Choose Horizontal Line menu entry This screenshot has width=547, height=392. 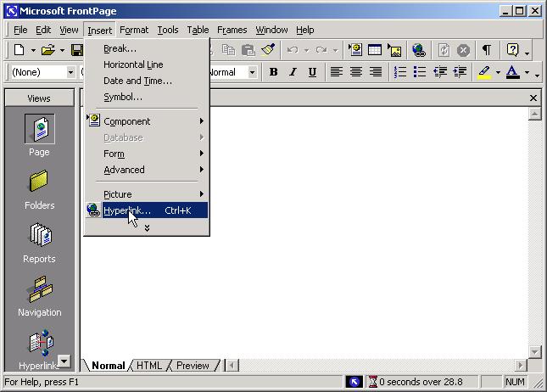(147, 64)
